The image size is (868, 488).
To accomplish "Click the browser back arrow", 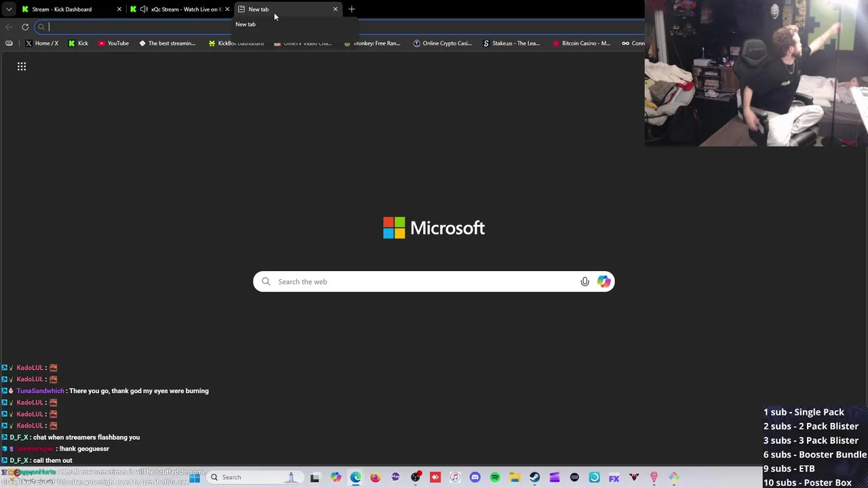I will coord(9,27).
